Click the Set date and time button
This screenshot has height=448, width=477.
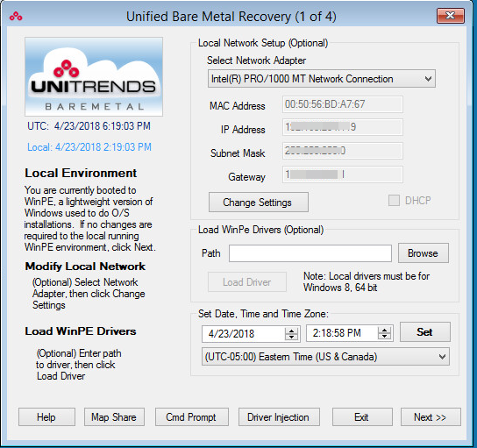coord(425,331)
